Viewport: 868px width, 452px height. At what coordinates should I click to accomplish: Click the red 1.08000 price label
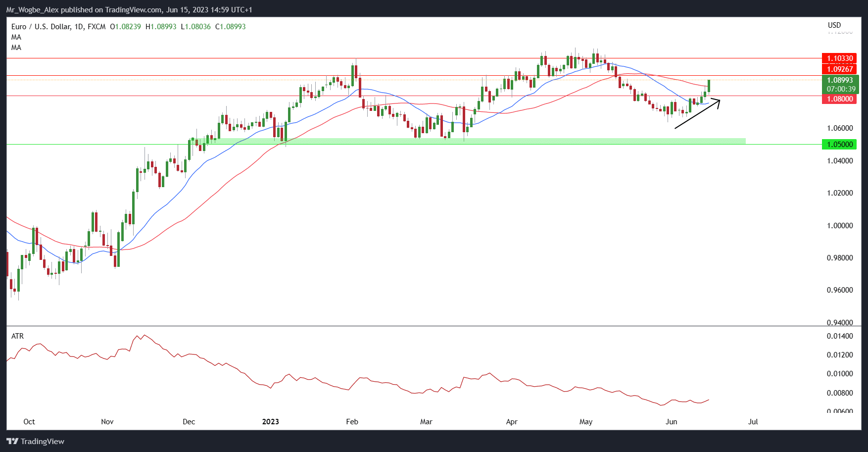839,99
